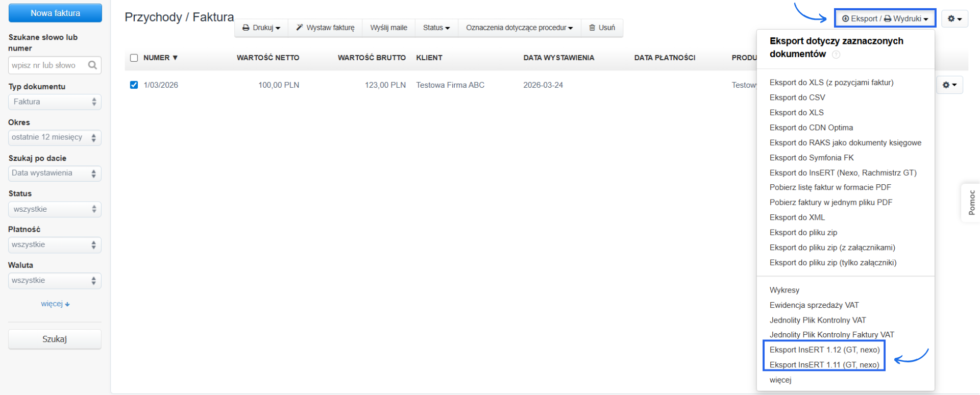Click help icon next to export header
This screenshot has width=980, height=395.
click(x=836, y=55)
